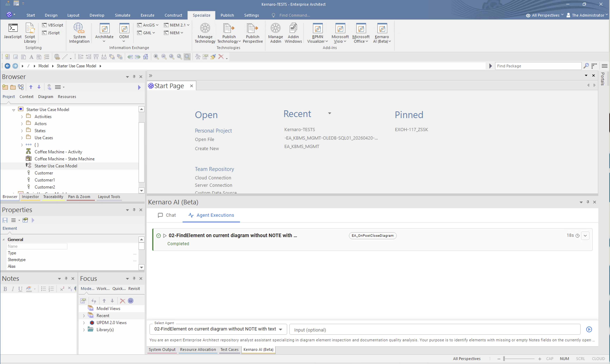Open Manage Technology

point(205,33)
